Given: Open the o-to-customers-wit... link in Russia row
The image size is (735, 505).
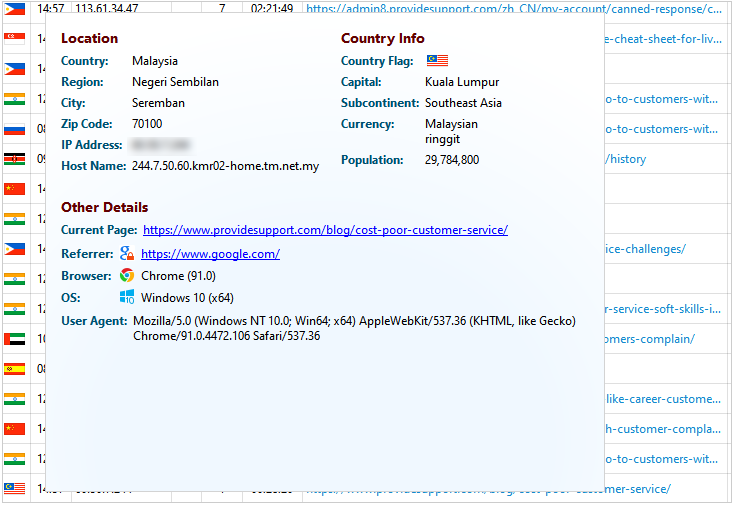Looking at the screenshot, I should point(661,129).
